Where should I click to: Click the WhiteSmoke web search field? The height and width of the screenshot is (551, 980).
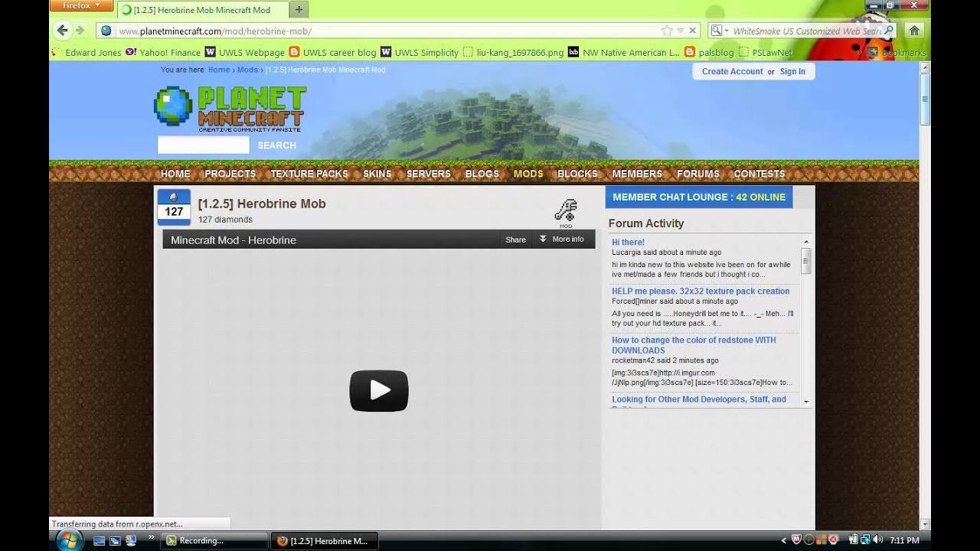coord(807,31)
